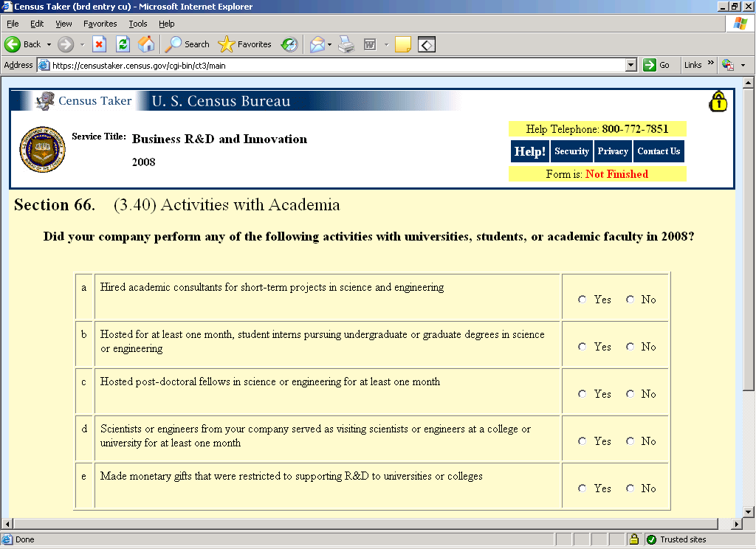Open the History toolbar icon
This screenshot has height=549, width=756.
pyautogui.click(x=289, y=44)
